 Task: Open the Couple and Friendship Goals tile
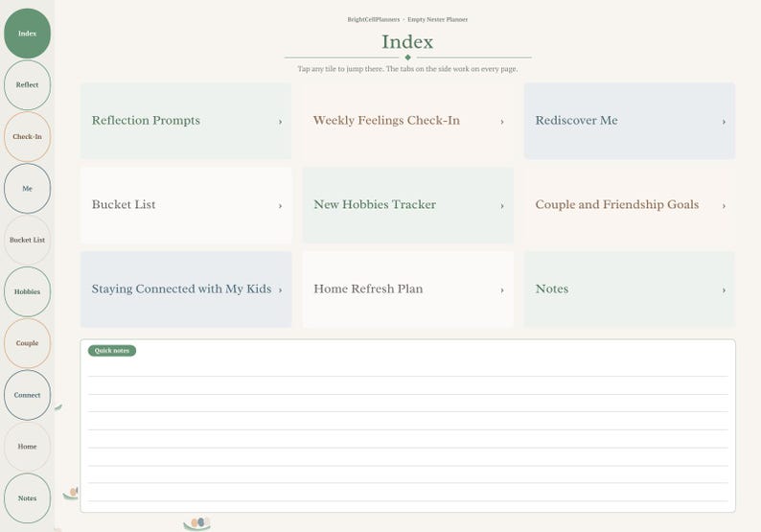pos(630,205)
